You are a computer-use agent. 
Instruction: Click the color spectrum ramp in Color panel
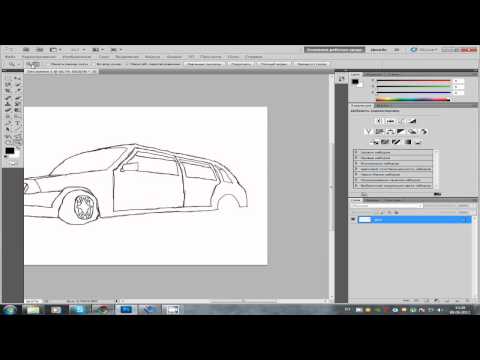pos(413,99)
